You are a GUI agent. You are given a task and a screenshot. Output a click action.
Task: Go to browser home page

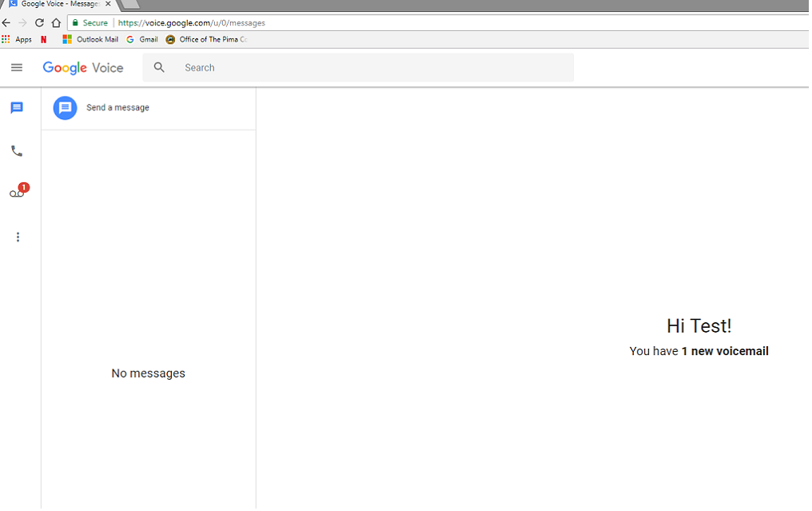pyautogui.click(x=56, y=23)
